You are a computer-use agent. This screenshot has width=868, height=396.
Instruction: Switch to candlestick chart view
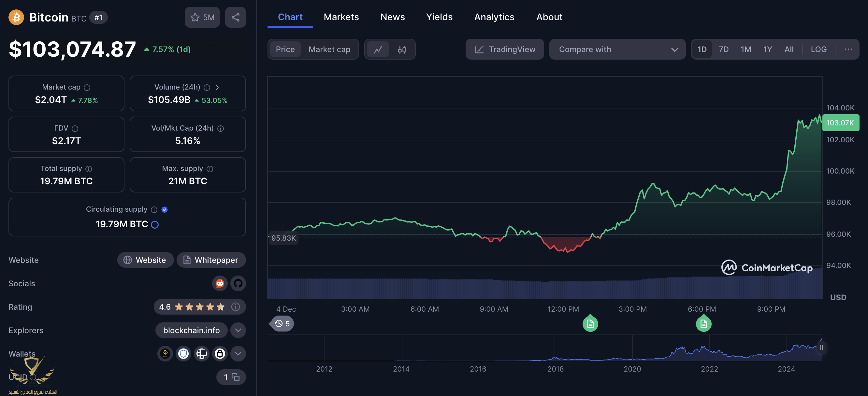402,49
